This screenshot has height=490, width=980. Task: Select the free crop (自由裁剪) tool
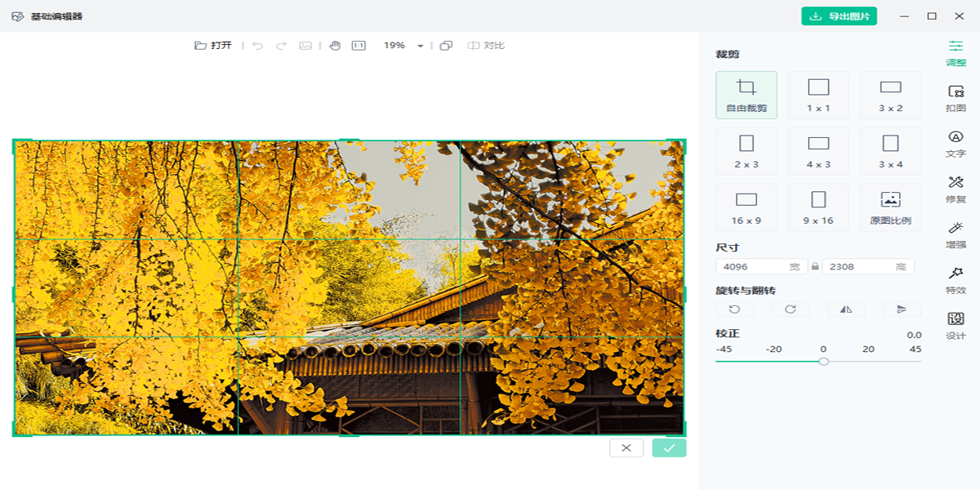(x=746, y=94)
